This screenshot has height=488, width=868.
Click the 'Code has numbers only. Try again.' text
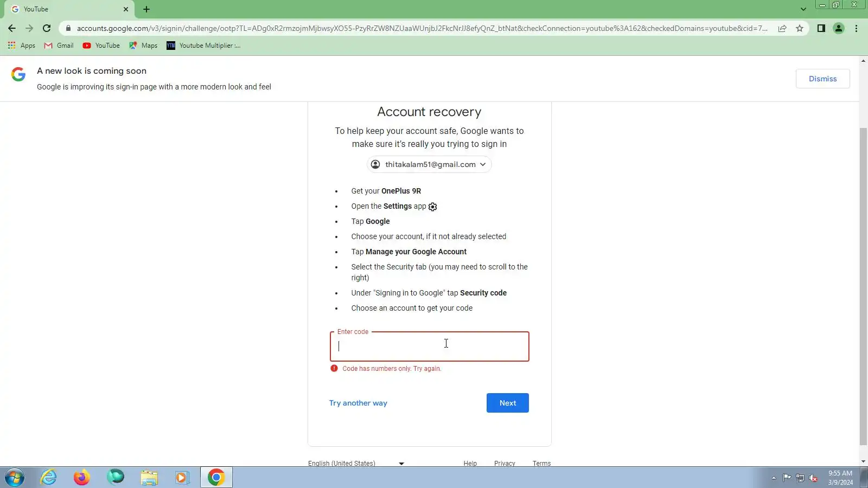tap(392, 369)
